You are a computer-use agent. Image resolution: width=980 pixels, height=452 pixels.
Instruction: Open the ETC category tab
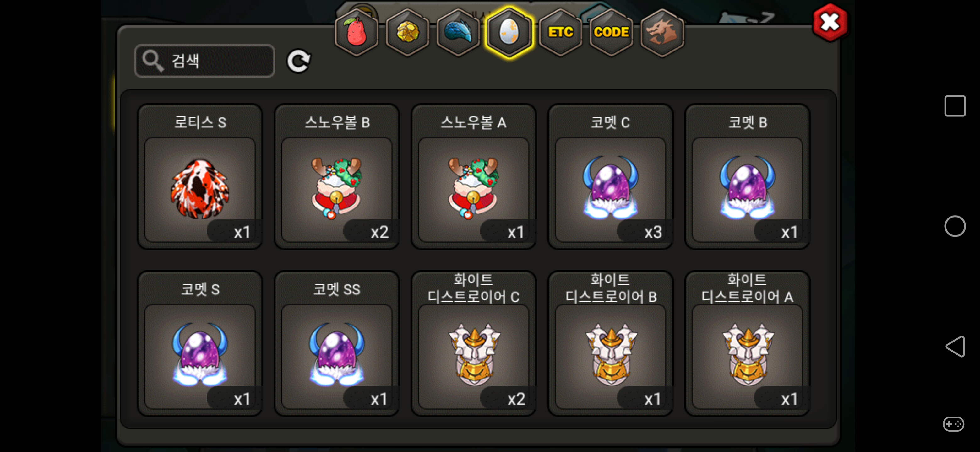560,32
